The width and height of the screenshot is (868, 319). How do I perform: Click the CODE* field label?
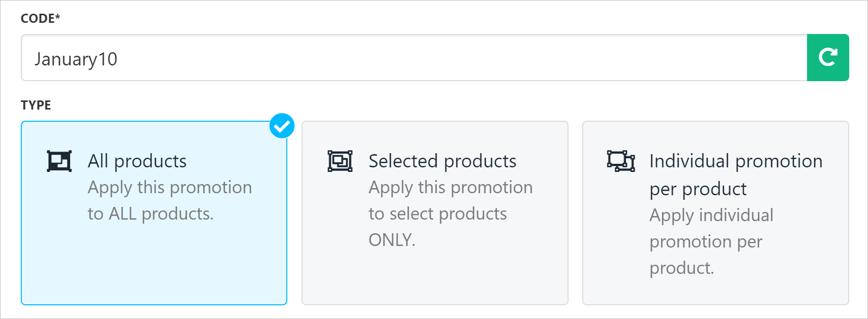pos(41,18)
